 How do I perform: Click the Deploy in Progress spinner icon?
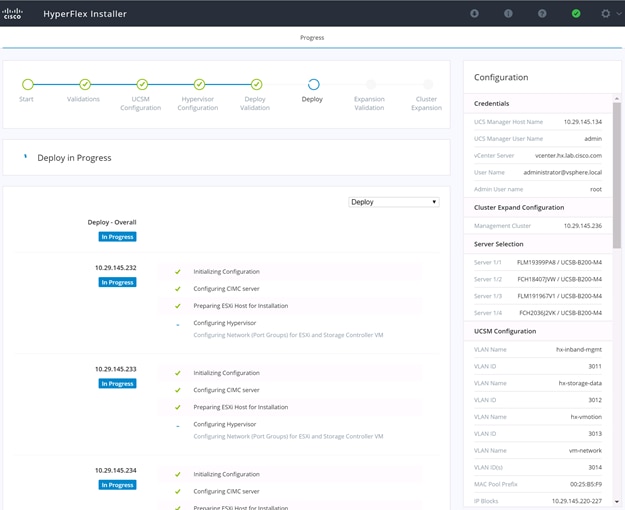click(x=26, y=157)
